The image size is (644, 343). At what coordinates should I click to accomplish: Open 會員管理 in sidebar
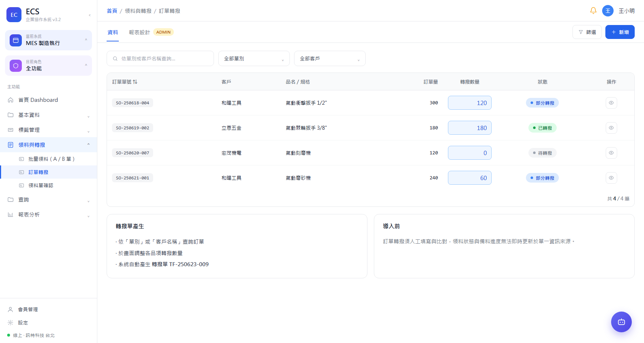point(49,309)
